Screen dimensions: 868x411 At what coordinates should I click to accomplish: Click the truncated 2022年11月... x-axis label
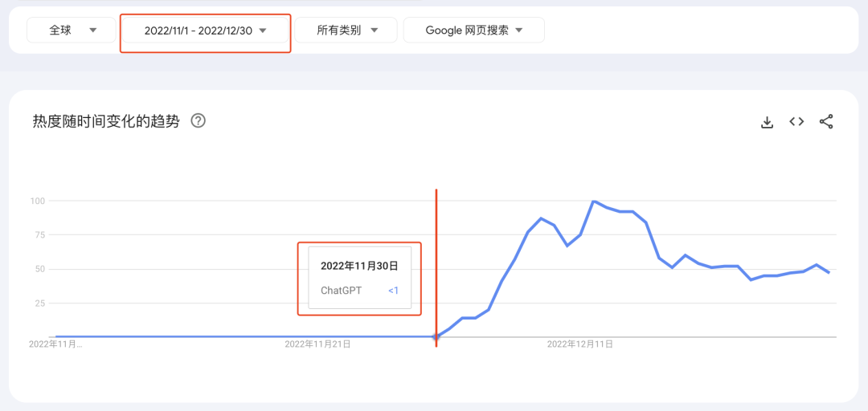(55, 344)
